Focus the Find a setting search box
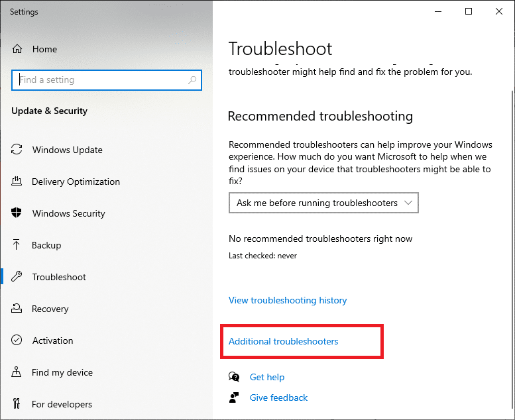This screenshot has width=515, height=420. tap(99, 80)
